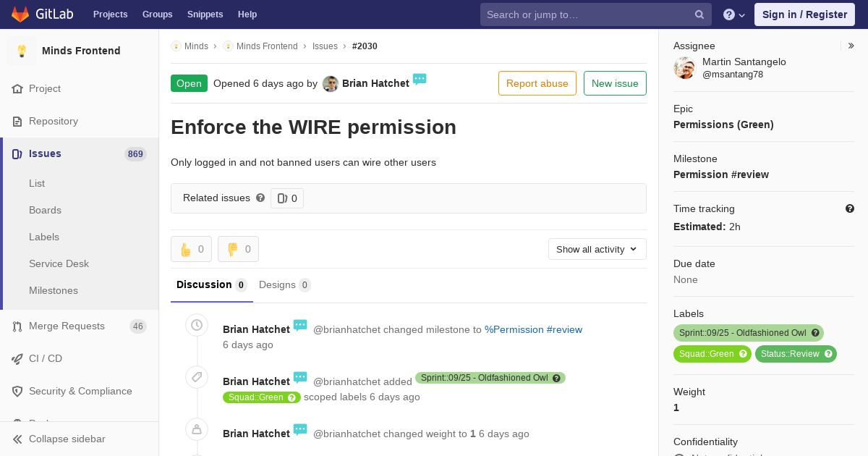Click Brian Hatchet author name in header
Image resolution: width=868 pixels, height=456 pixels.
[375, 83]
